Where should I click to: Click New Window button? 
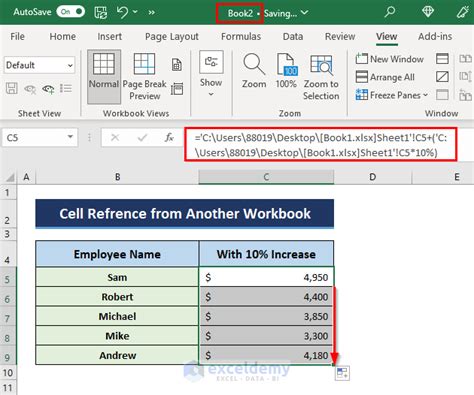point(389,59)
